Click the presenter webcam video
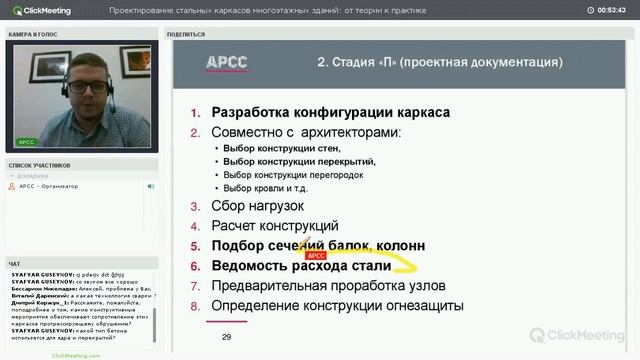The image size is (640, 360). click(82, 96)
